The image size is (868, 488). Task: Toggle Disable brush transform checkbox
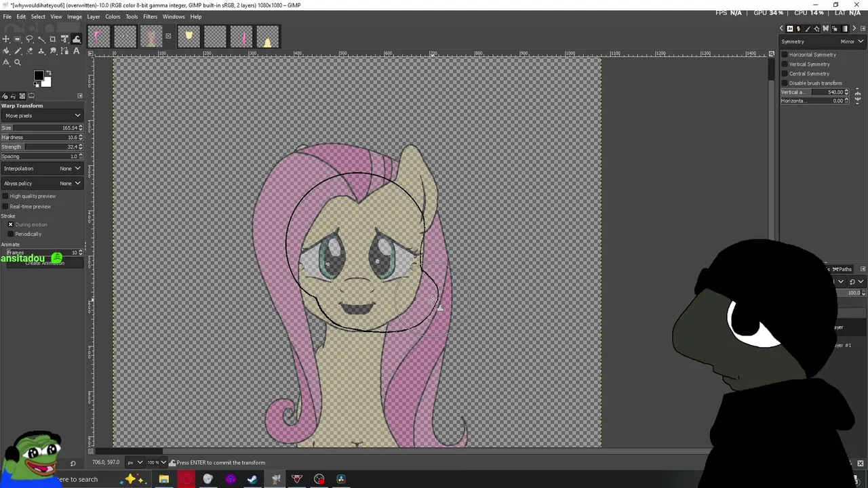click(x=785, y=83)
